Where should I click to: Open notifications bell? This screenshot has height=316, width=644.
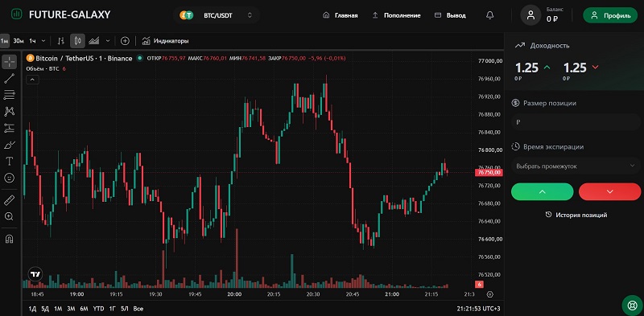(489, 15)
